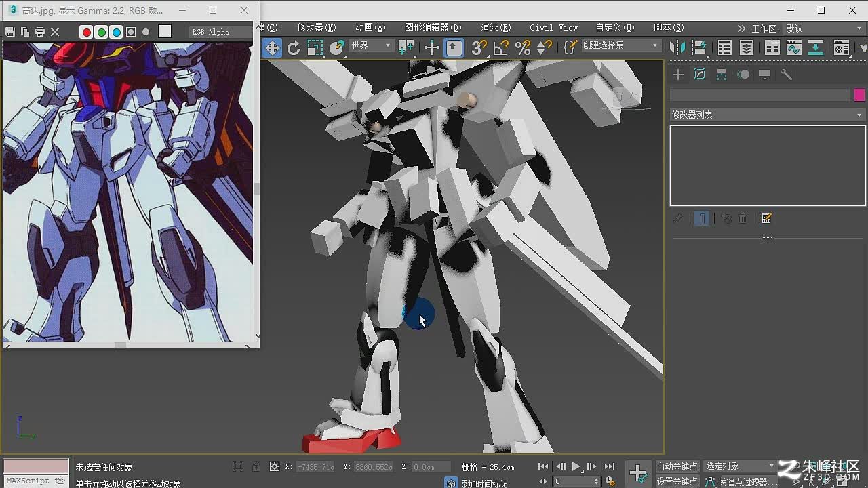Viewport: 868px width, 488px height.
Task: Click print image icon in image viewer
Action: click(x=40, y=32)
